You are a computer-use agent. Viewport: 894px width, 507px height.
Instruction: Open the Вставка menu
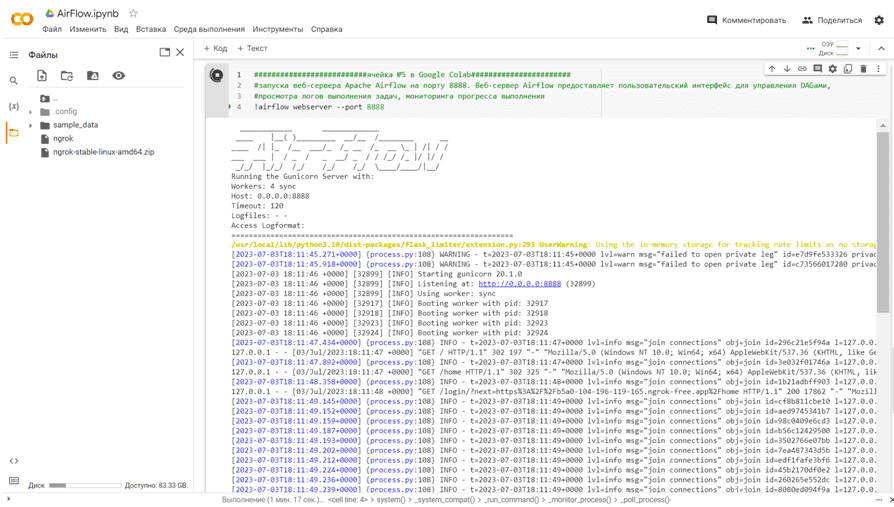(x=151, y=29)
